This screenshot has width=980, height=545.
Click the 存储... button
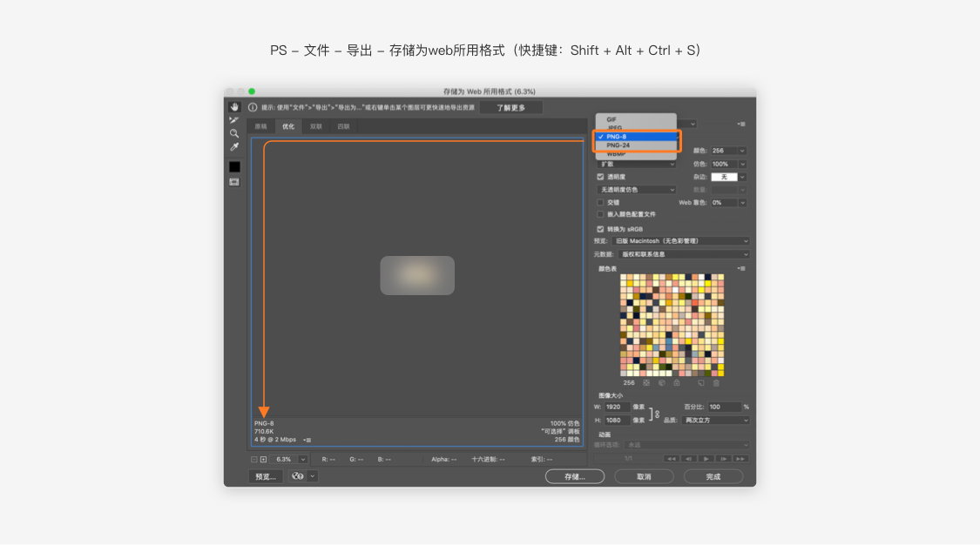pyautogui.click(x=574, y=476)
